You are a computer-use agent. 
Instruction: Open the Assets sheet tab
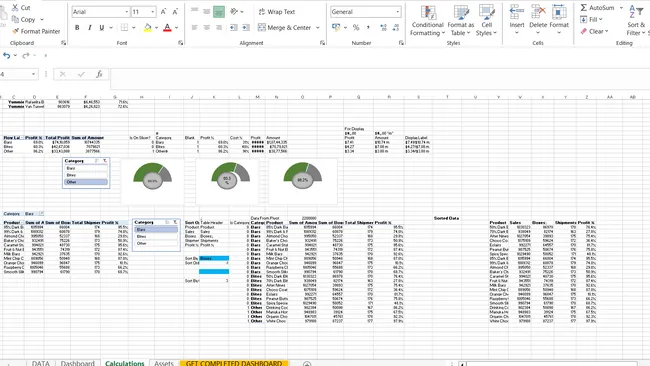point(164,363)
